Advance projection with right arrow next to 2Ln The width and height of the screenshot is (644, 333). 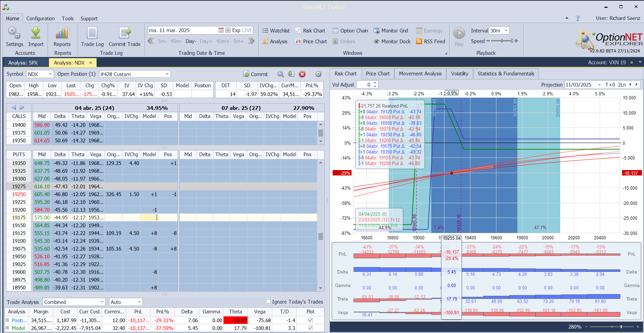[637, 85]
